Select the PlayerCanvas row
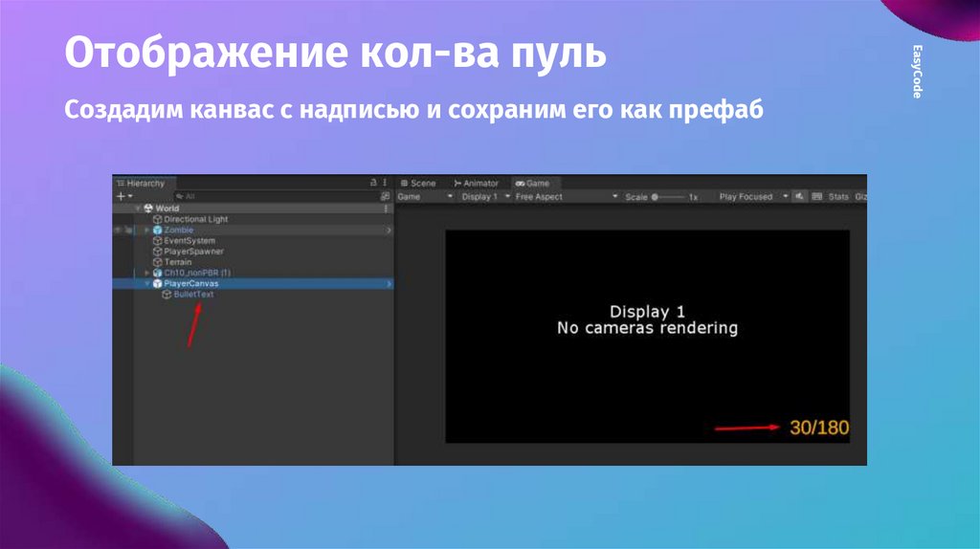Viewport: 980px width, 549px height. pos(253,283)
